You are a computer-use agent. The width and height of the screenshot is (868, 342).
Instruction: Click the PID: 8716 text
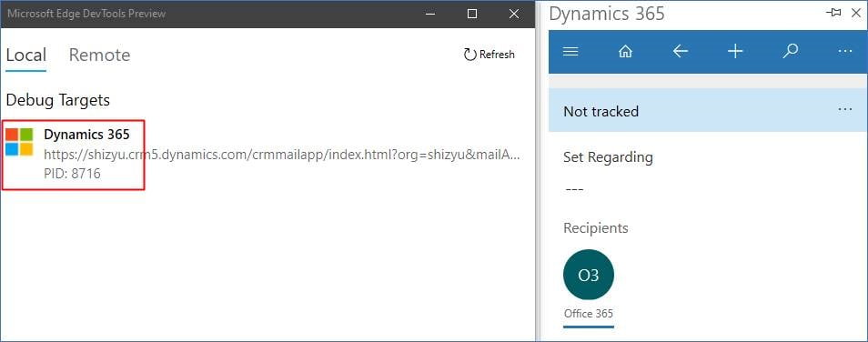coord(72,174)
